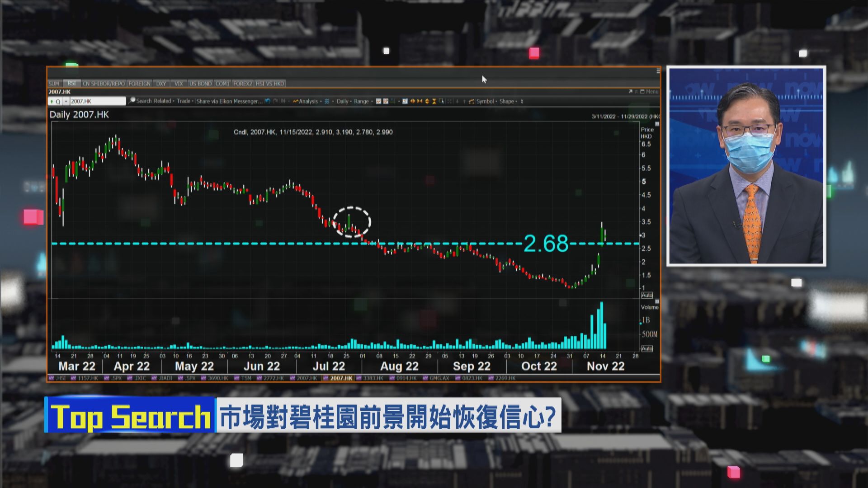Screen dimensions: 868x488
Task: Click the pop-out window icon near Menu
Action: (x=631, y=91)
